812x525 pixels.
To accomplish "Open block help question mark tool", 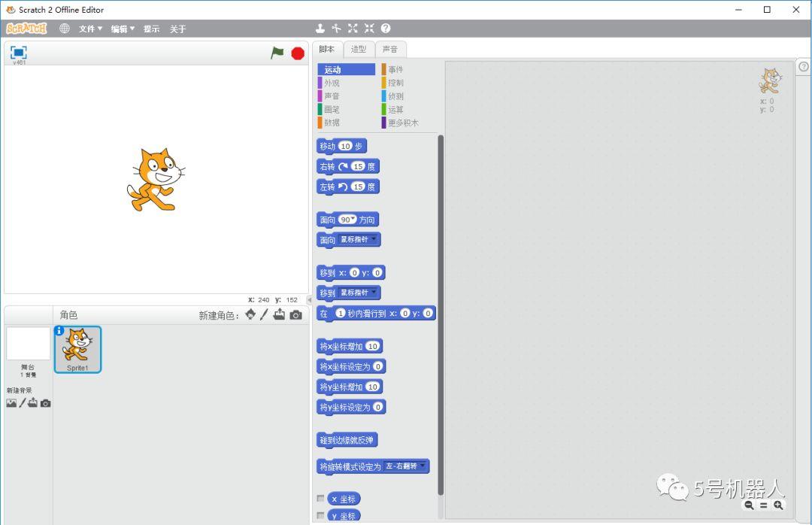I will tap(386, 28).
